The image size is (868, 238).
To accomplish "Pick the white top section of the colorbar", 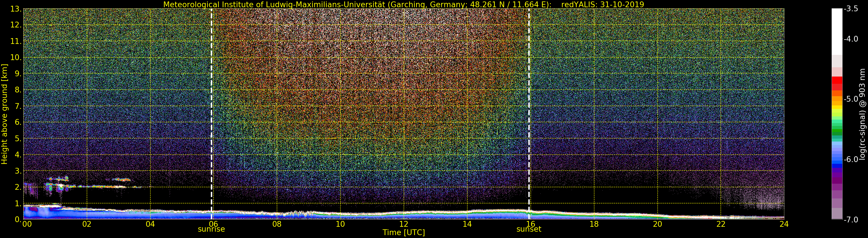I will pyautogui.click(x=837, y=32).
